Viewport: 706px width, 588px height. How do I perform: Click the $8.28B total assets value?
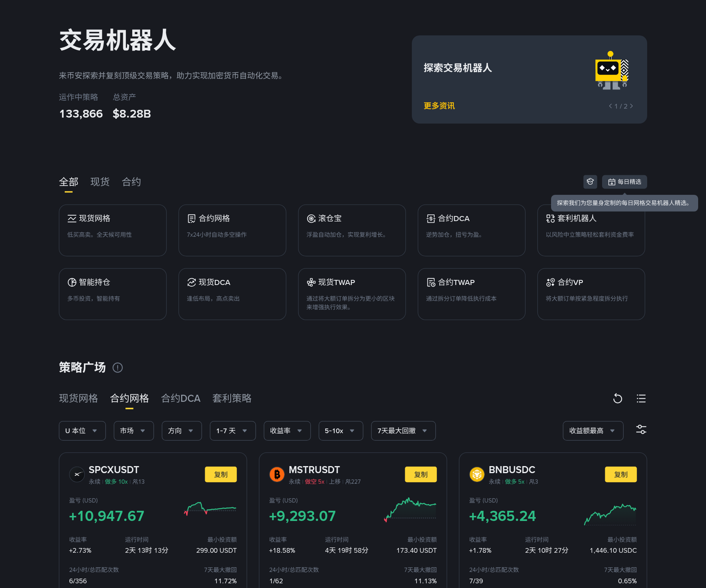coord(132,114)
